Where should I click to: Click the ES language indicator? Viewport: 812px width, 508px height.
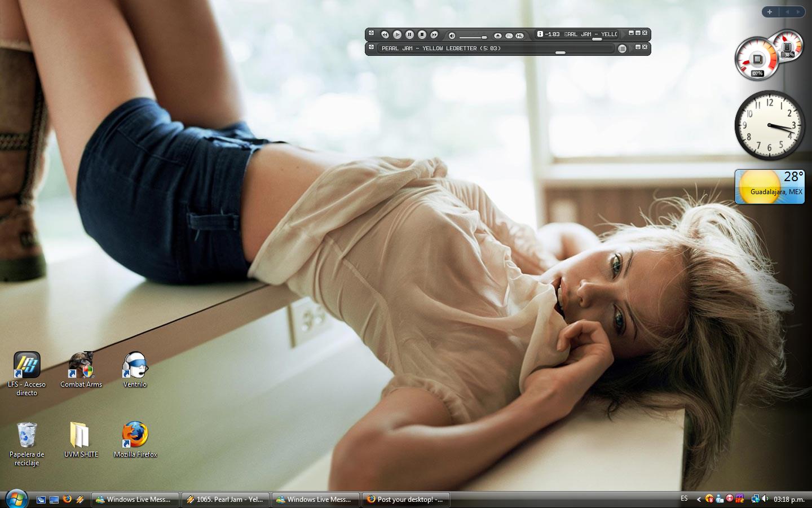684,498
